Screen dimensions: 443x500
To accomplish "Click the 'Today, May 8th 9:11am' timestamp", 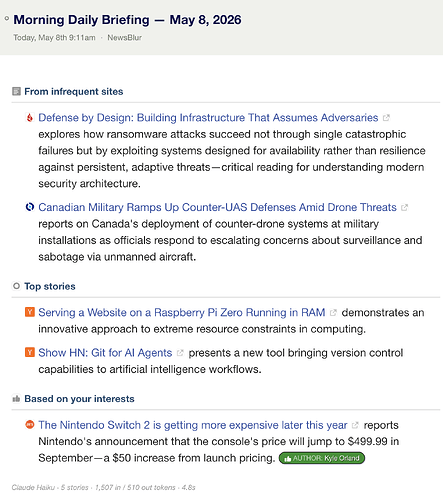I will [x=54, y=38].
